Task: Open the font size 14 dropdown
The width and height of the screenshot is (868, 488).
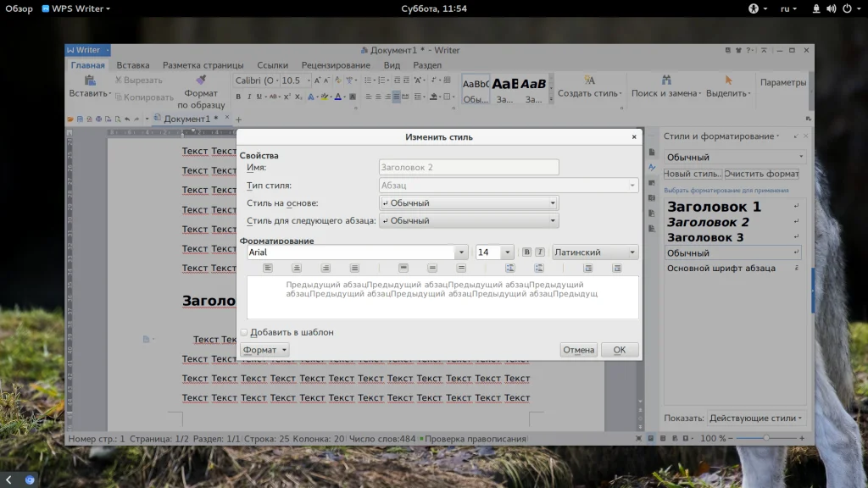Action: click(x=507, y=252)
